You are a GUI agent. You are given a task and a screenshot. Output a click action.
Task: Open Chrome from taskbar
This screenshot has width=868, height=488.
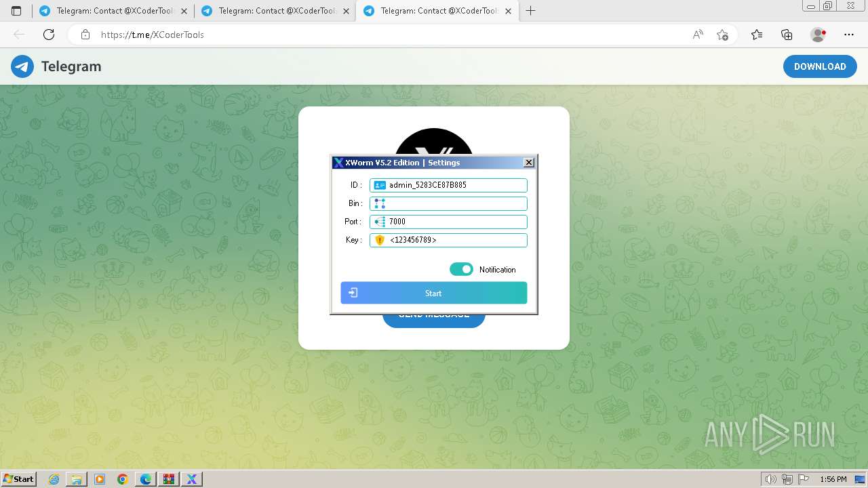click(122, 479)
